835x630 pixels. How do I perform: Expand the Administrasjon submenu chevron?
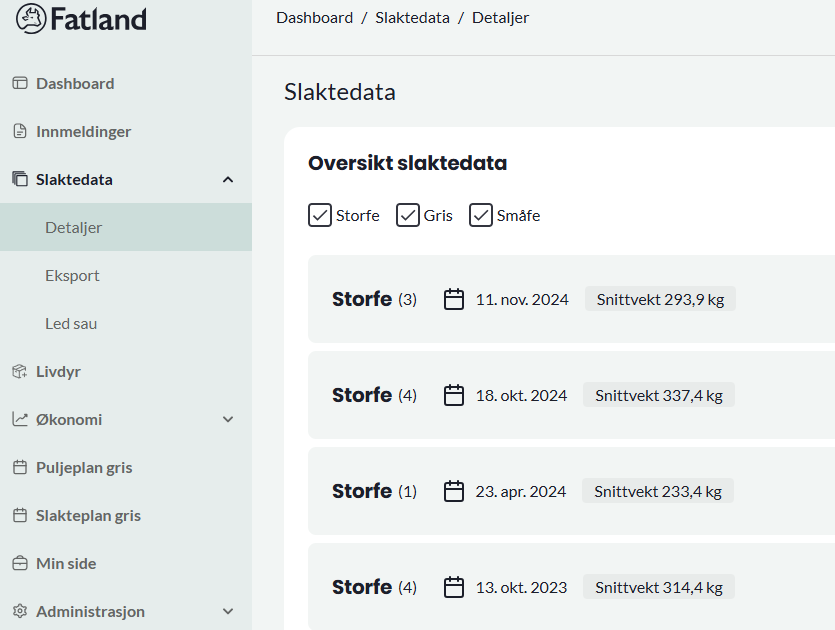pyautogui.click(x=228, y=611)
